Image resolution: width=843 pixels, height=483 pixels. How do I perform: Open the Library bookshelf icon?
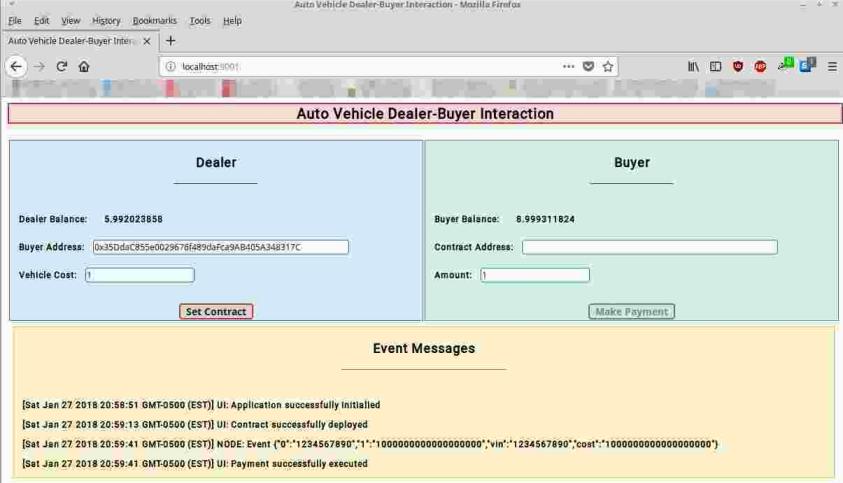[x=693, y=66]
